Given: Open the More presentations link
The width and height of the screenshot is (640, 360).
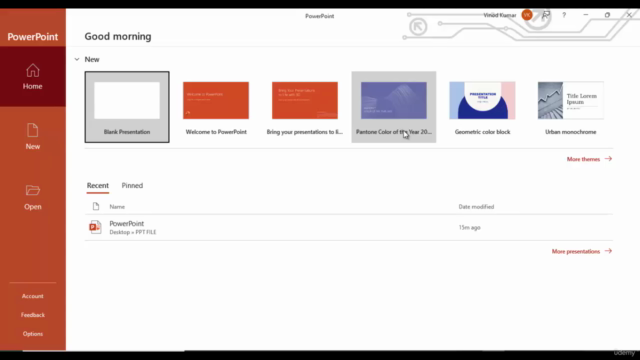Looking at the screenshot, I should [x=582, y=251].
